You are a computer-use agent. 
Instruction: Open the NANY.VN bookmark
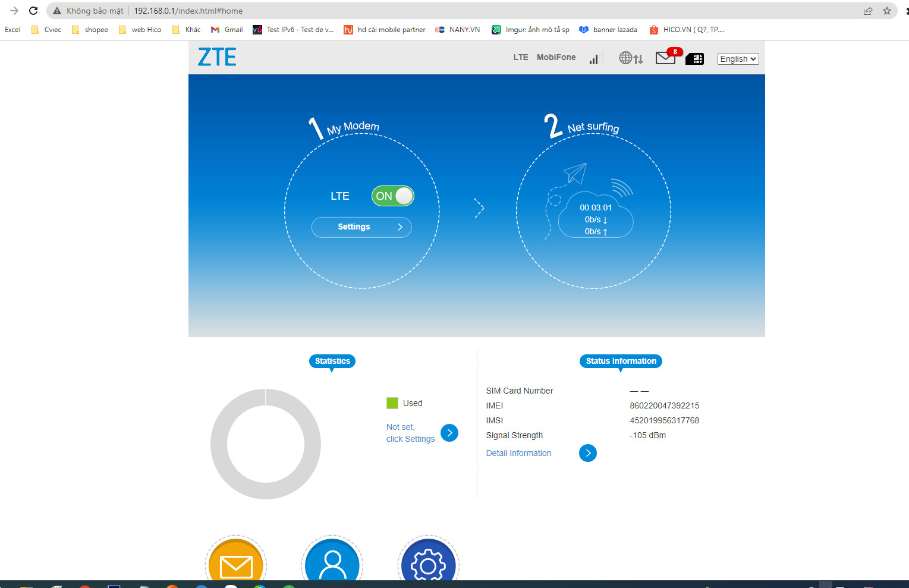[x=458, y=30]
